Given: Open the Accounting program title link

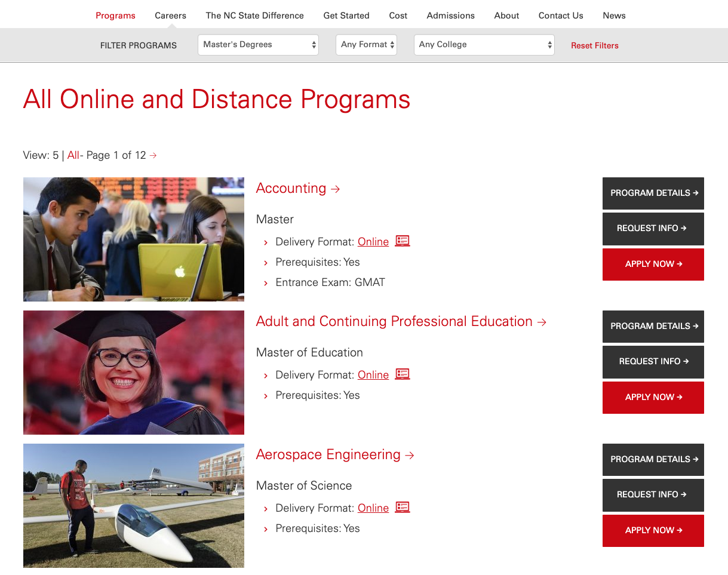Looking at the screenshot, I should point(298,188).
